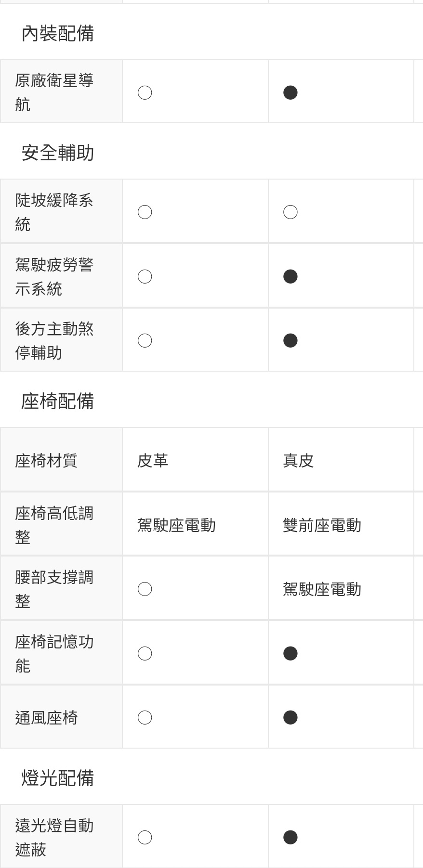Click the empty circle in the 遠光燈自動遮蔽 row

145,837
